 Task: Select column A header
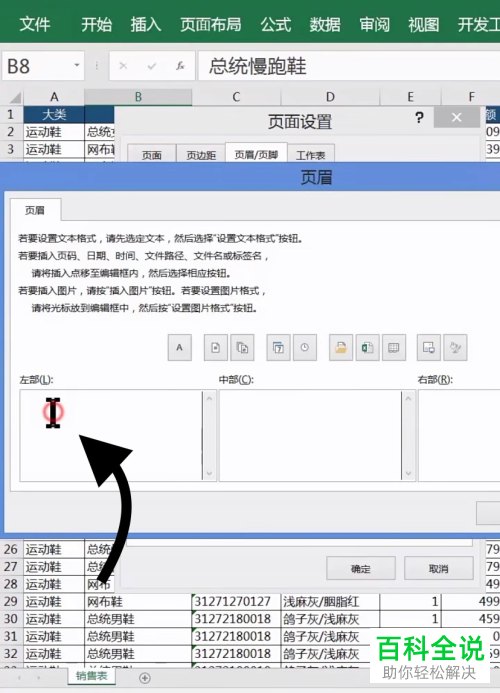pos(54,97)
